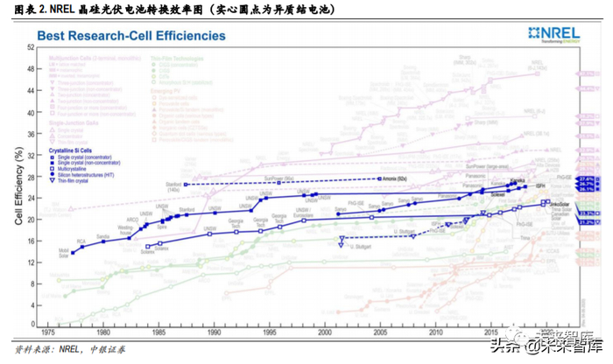Click the x-axis year label 2010
Viewport: 613px width, 364px height.
tap(436, 332)
